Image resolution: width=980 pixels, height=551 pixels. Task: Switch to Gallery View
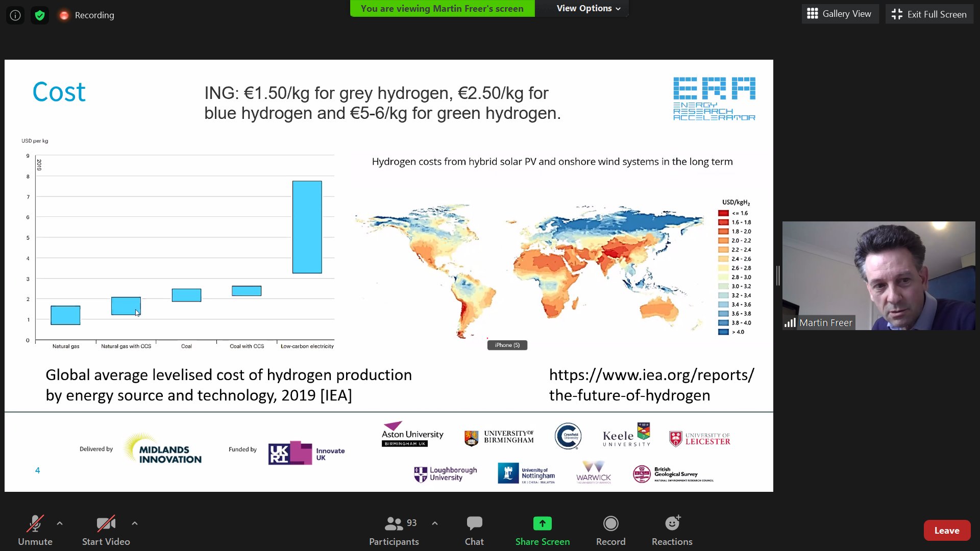[839, 14]
